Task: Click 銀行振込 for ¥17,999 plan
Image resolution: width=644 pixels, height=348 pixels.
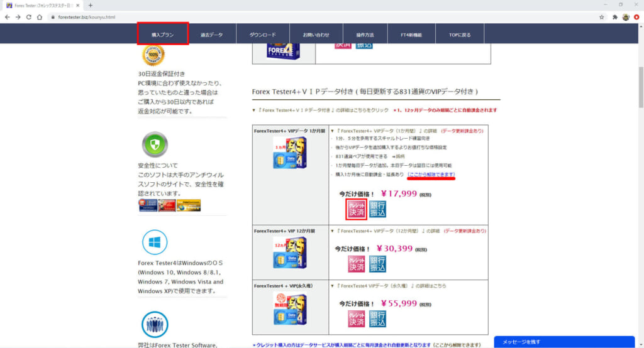Action: pyautogui.click(x=377, y=209)
